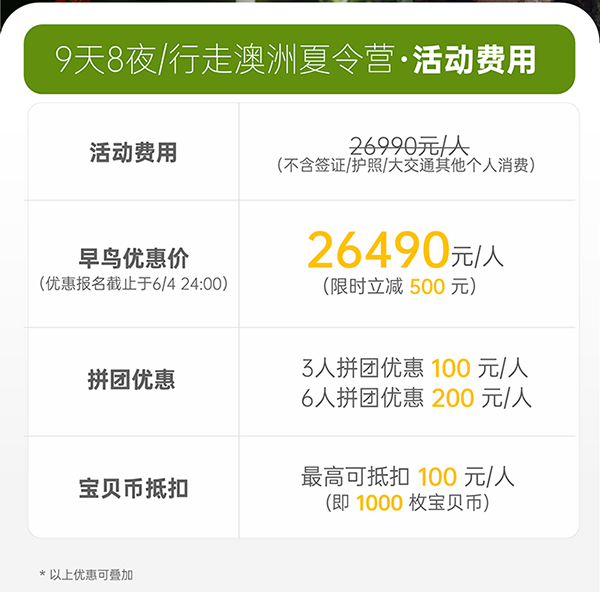Screen dimensions: 600x592
Task: Click the green 活动费用 header banner
Action: coord(300,59)
